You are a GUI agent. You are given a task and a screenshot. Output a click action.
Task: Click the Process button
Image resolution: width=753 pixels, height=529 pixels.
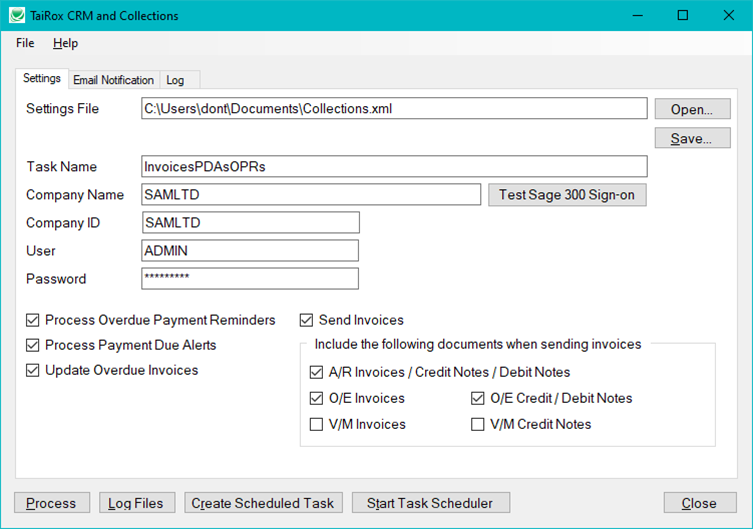pyautogui.click(x=52, y=503)
